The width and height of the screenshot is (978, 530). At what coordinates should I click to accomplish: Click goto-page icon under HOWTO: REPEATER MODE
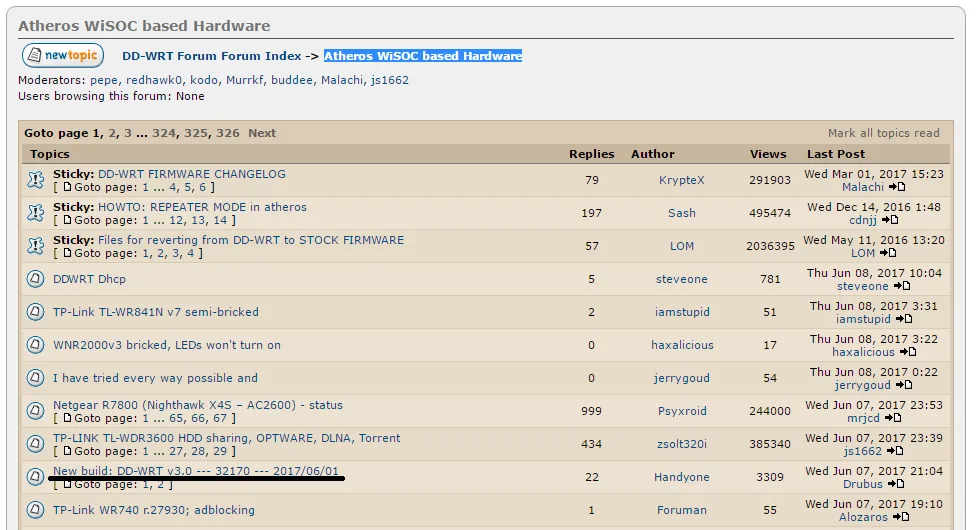click(67, 220)
